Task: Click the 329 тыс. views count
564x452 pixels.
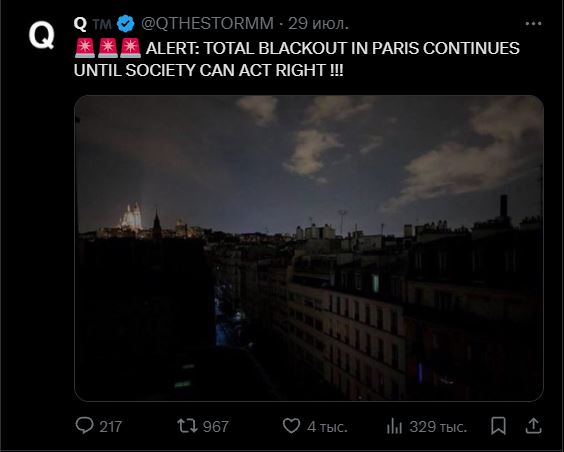Action: tap(438, 427)
